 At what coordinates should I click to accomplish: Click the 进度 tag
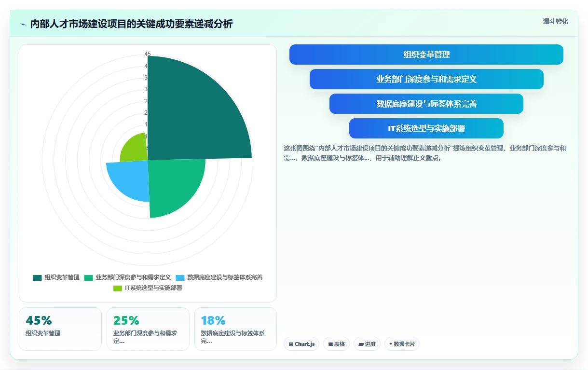(367, 344)
